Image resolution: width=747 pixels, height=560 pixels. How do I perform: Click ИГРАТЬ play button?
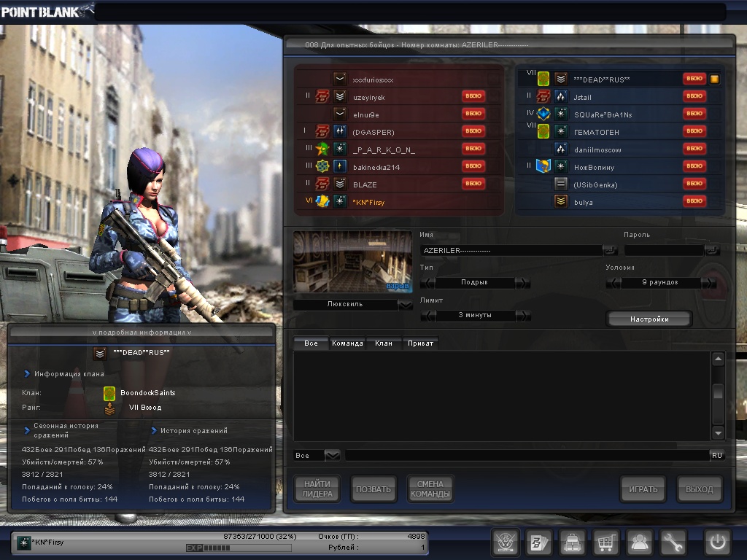643,489
